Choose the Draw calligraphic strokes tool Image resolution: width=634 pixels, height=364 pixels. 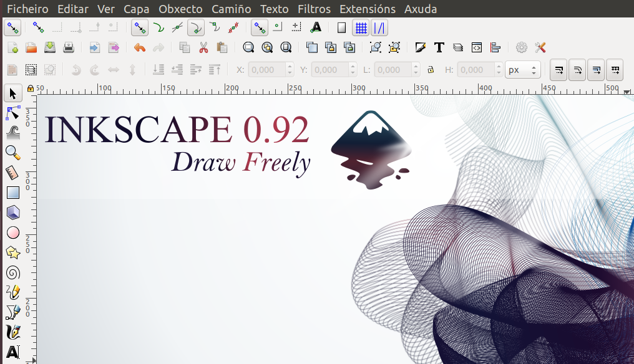pyautogui.click(x=14, y=332)
